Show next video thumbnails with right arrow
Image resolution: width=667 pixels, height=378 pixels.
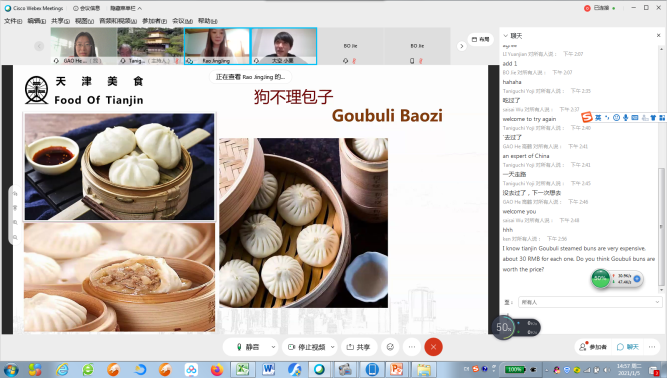tap(462, 46)
